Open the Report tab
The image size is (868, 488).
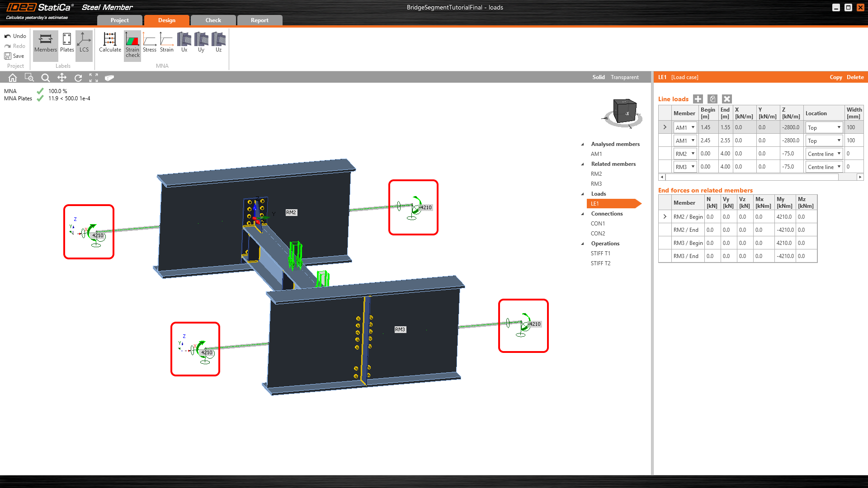(x=259, y=20)
